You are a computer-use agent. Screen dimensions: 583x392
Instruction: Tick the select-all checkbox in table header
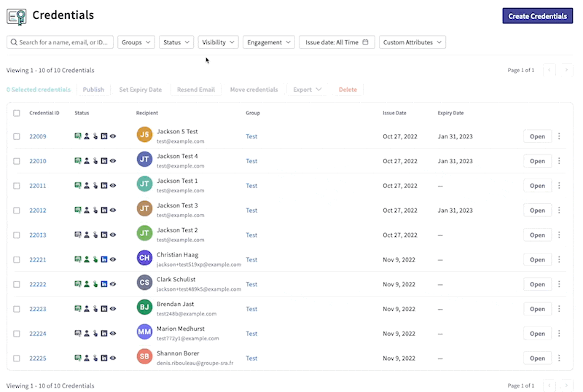tap(17, 113)
